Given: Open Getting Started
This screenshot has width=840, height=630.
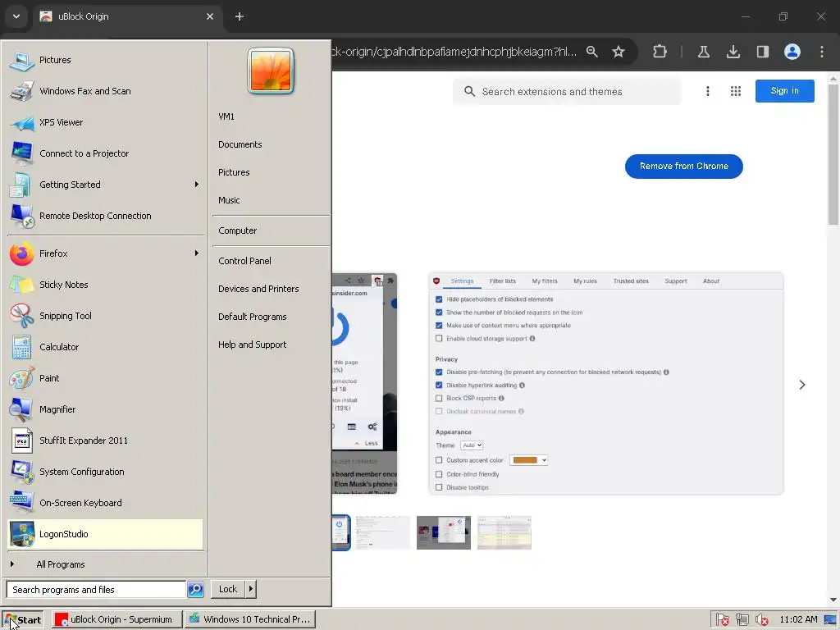Looking at the screenshot, I should pyautogui.click(x=106, y=185).
